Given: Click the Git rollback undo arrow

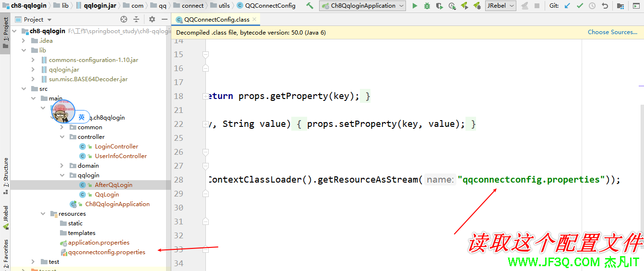Looking at the screenshot, I should pos(605,6).
